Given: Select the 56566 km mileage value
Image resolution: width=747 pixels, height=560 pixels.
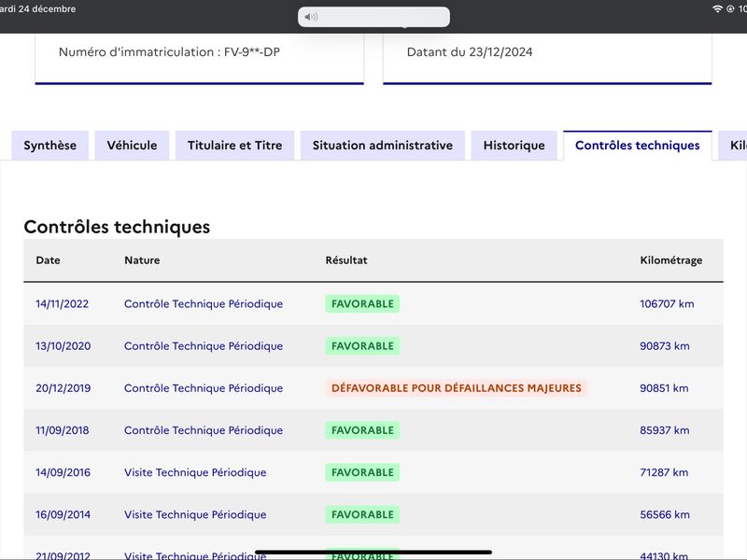Looking at the screenshot, I should [x=665, y=515].
